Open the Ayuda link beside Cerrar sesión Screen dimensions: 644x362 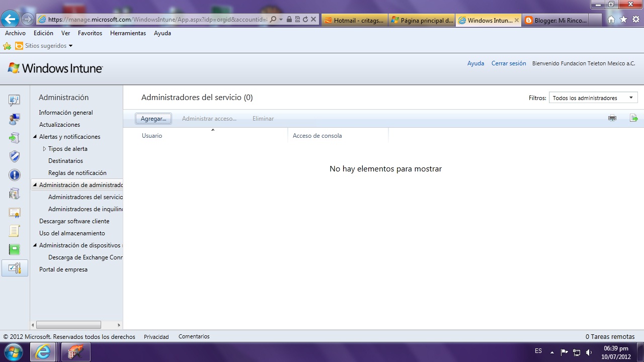pyautogui.click(x=475, y=63)
